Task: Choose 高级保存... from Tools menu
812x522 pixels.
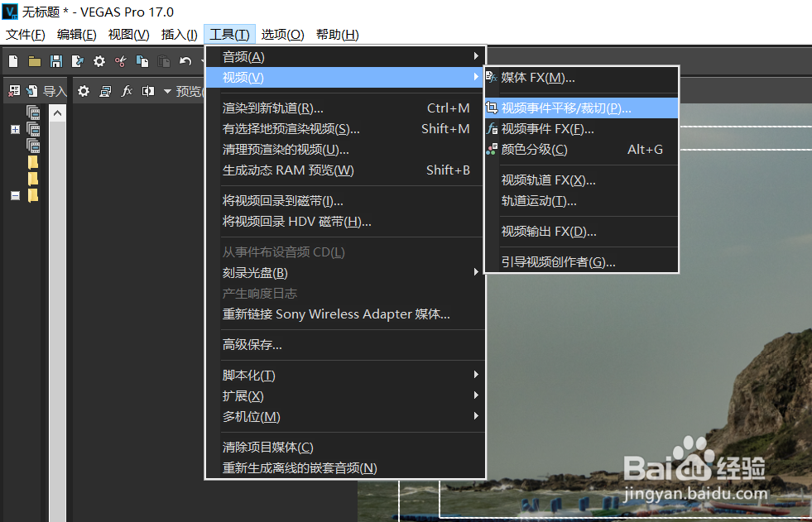Action: [345, 344]
